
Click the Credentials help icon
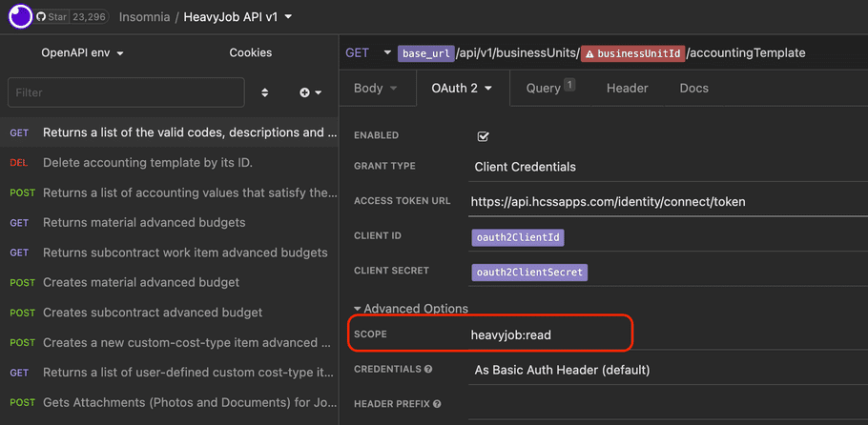click(428, 369)
